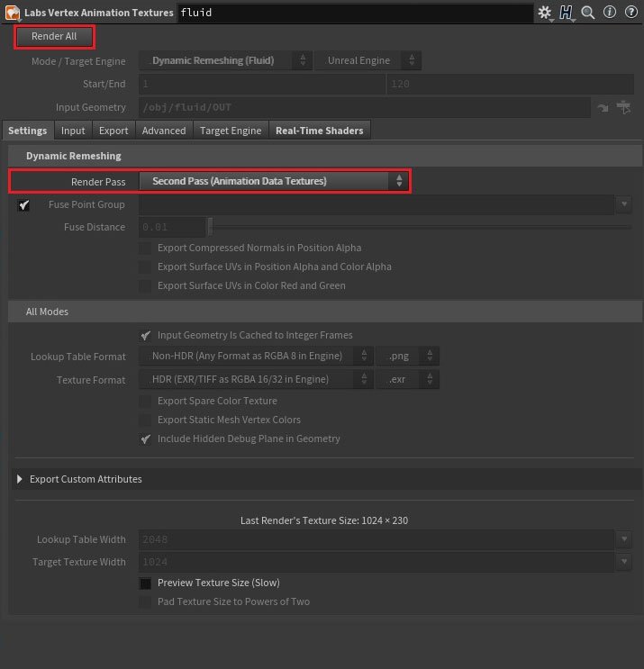
Task: Click the End frame field showing 120
Action: 510,84
